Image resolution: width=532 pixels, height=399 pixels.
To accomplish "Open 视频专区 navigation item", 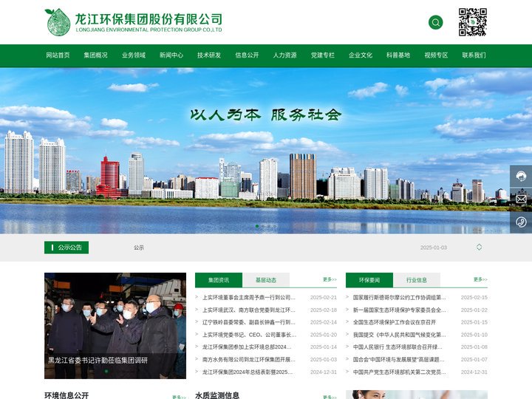I will 437,55.
